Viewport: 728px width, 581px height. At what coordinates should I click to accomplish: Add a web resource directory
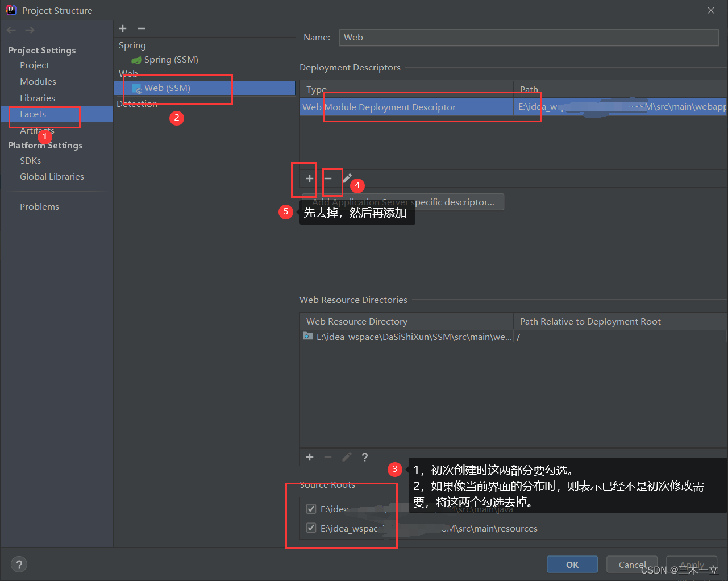310,457
